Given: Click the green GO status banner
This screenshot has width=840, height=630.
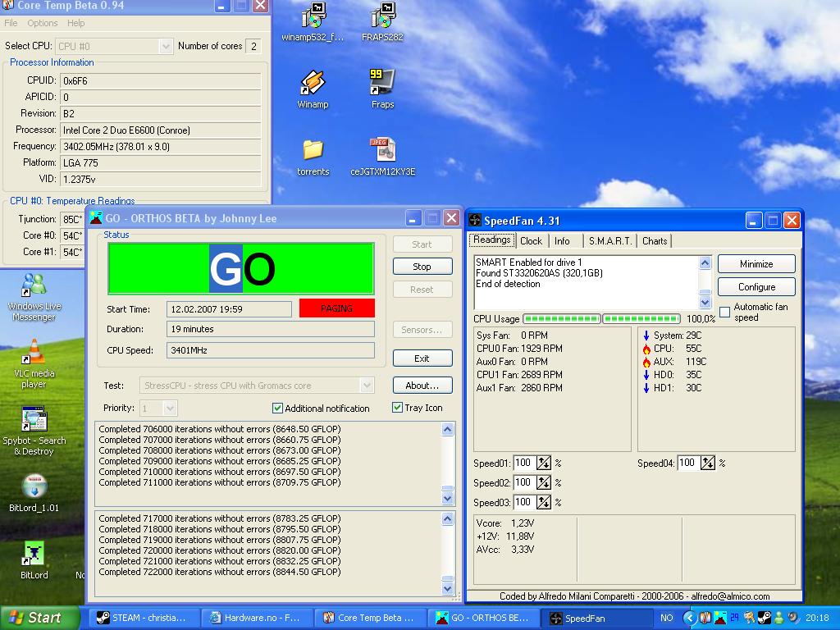Looking at the screenshot, I should [241, 268].
